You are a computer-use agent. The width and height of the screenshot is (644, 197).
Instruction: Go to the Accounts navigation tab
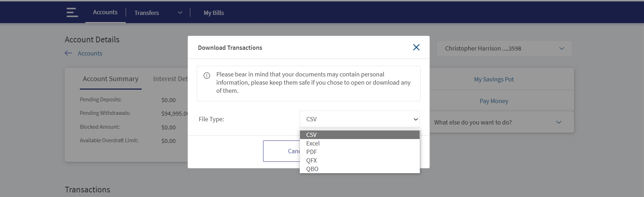pyautogui.click(x=105, y=12)
